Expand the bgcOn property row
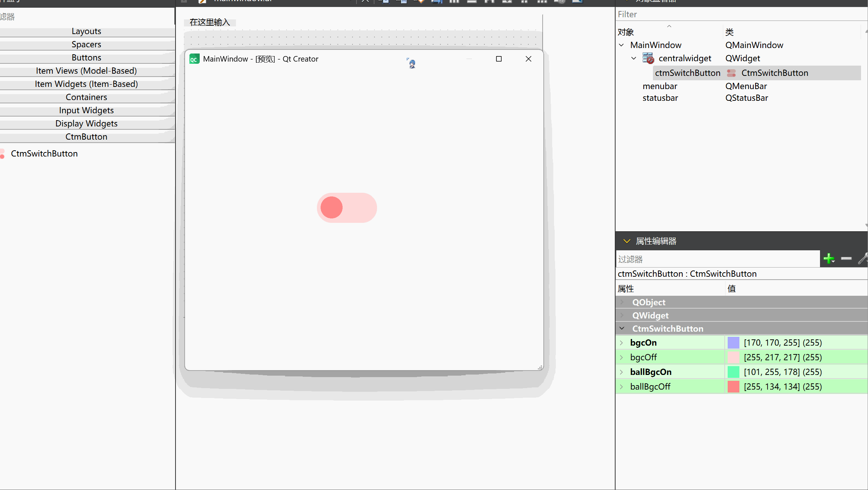The width and height of the screenshot is (868, 490). tap(621, 343)
